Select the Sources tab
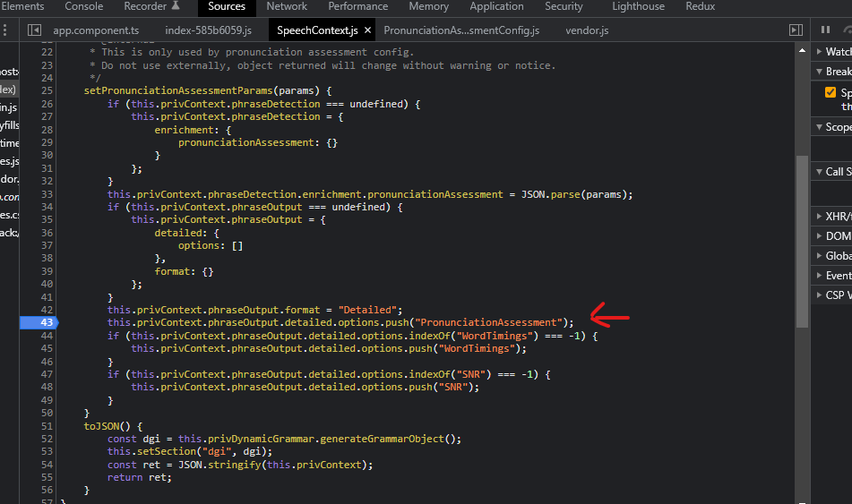Screen dimensions: 852x504 pyautogui.click(x=227, y=6)
